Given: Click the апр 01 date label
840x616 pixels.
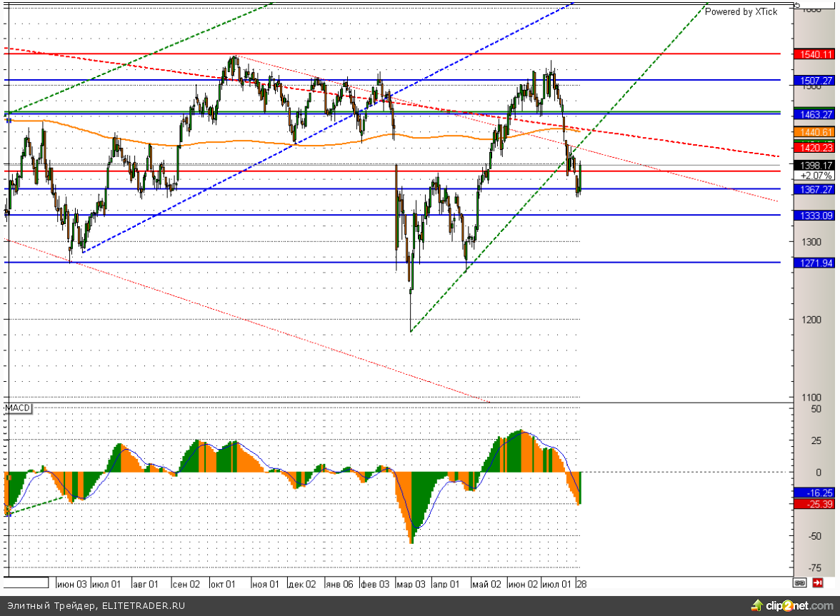Looking at the screenshot, I should click(x=446, y=584).
